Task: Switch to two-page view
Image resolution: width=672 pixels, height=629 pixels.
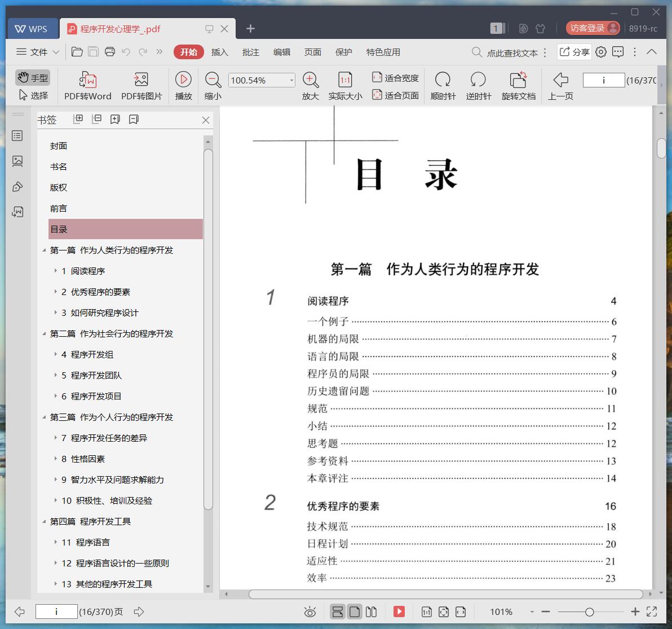Action: point(372,612)
